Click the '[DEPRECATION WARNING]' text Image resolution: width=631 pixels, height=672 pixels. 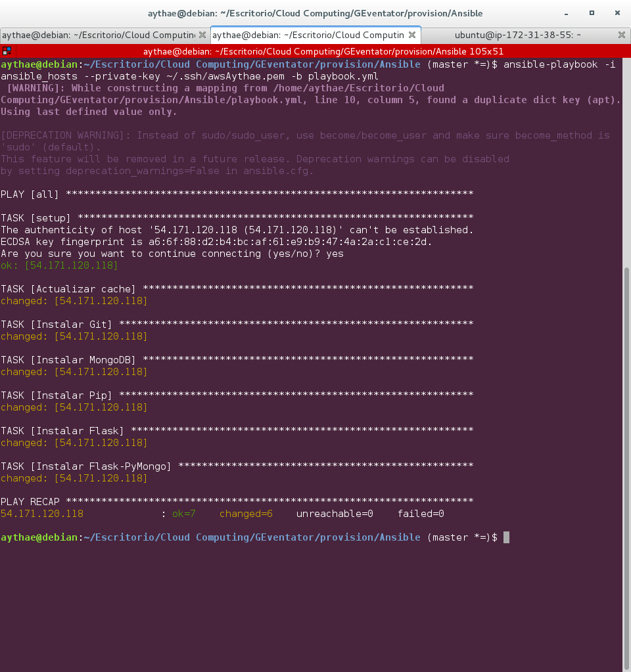click(x=65, y=135)
